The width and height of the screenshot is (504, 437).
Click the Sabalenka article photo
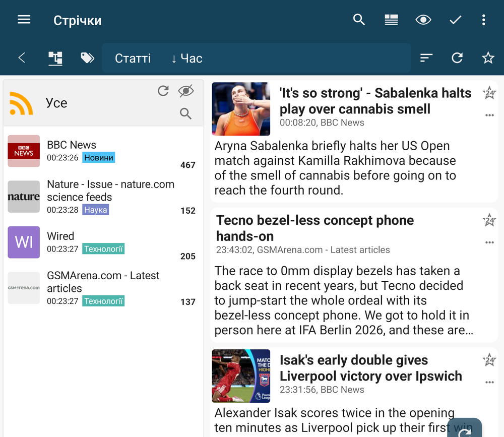tap(241, 109)
